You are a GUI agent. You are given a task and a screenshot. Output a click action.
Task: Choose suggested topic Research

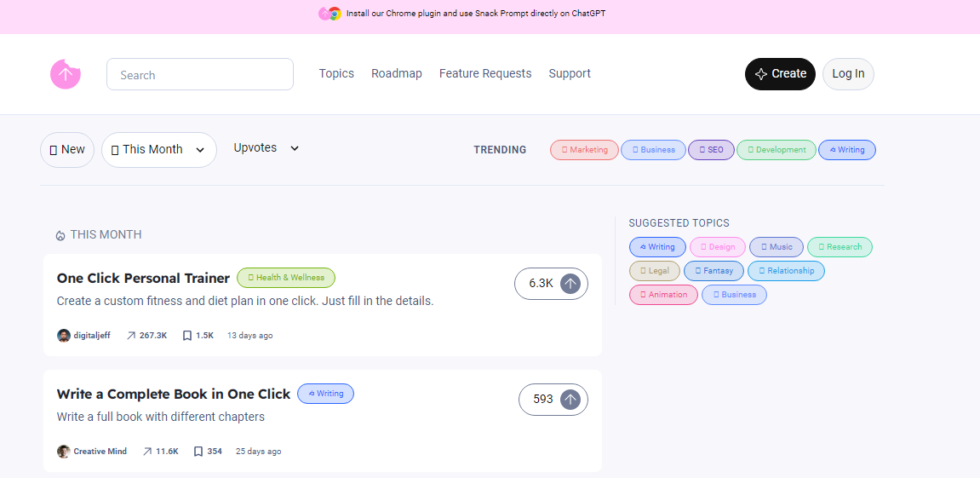point(840,247)
